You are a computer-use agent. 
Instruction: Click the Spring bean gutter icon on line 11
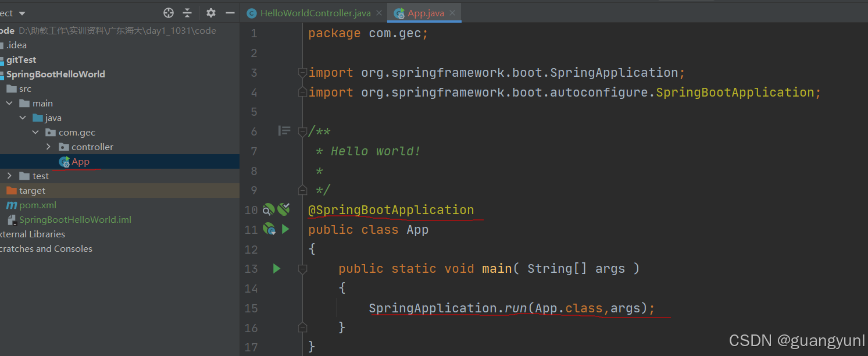(269, 229)
